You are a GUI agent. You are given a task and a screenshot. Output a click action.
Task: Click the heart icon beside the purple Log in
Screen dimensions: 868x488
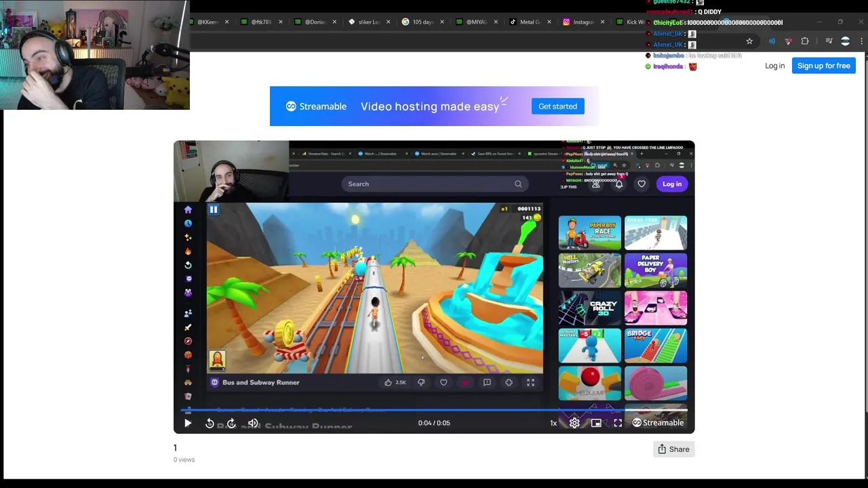tap(642, 184)
